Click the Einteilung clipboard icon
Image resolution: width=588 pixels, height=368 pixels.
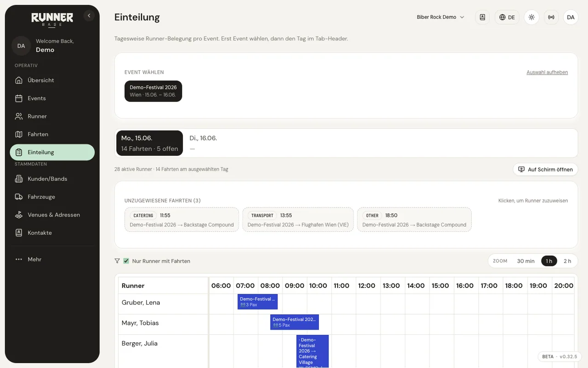(x=19, y=152)
